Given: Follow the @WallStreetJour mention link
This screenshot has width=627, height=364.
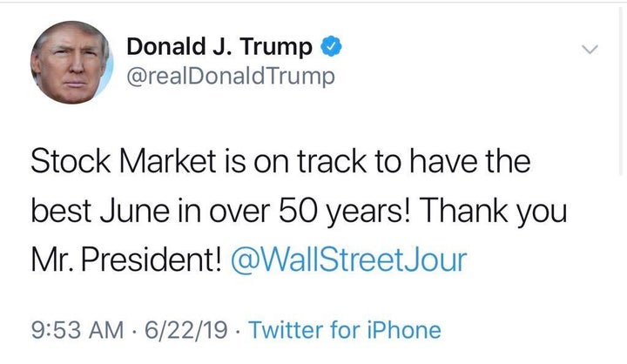Looking at the screenshot, I should pos(348,260).
